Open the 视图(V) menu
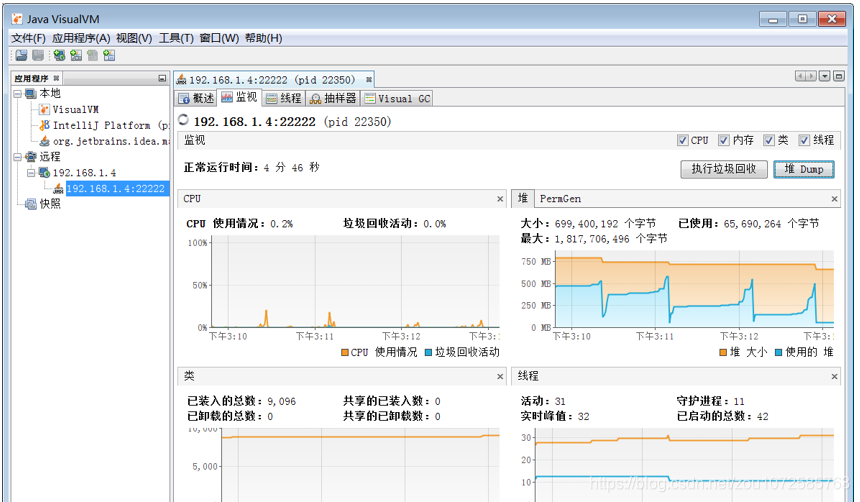The image size is (860, 502). coord(134,38)
